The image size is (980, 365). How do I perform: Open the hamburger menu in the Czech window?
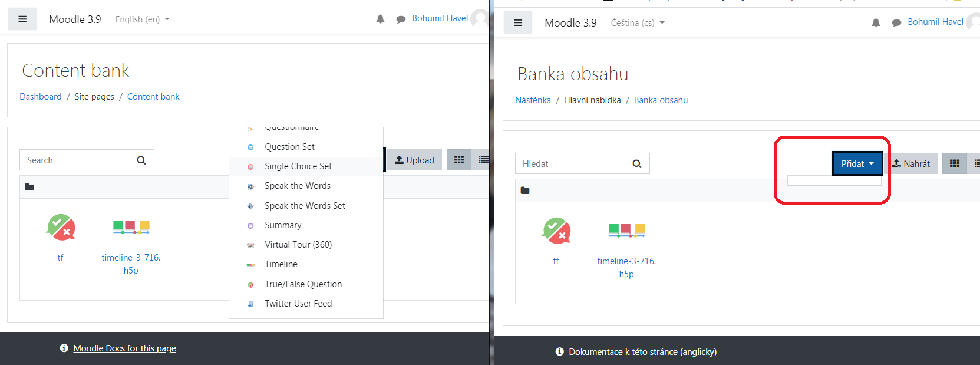click(518, 22)
